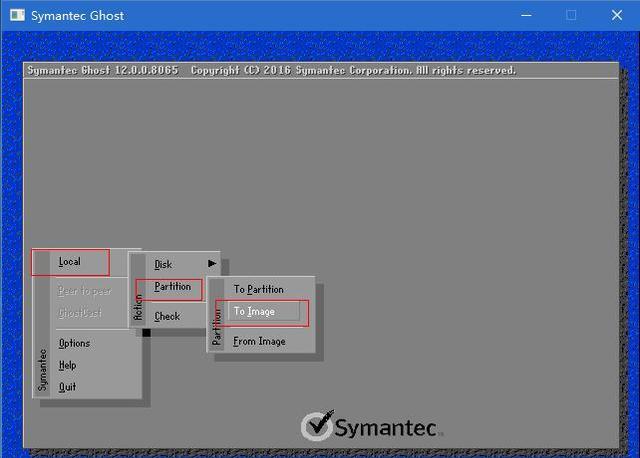Click the Symantec Ghost window icon

pyautogui.click(x=17, y=16)
